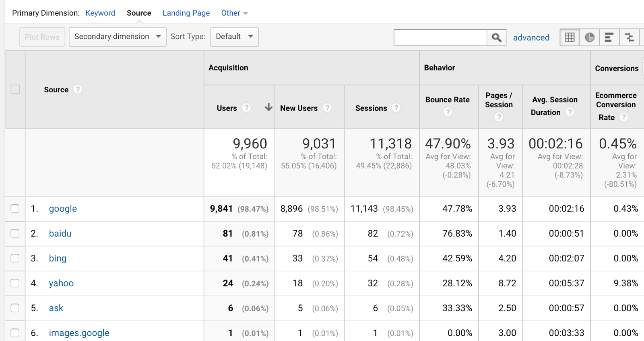The image size is (644, 341).
Task: Click the Acquisition group header
Action: pyautogui.click(x=228, y=68)
